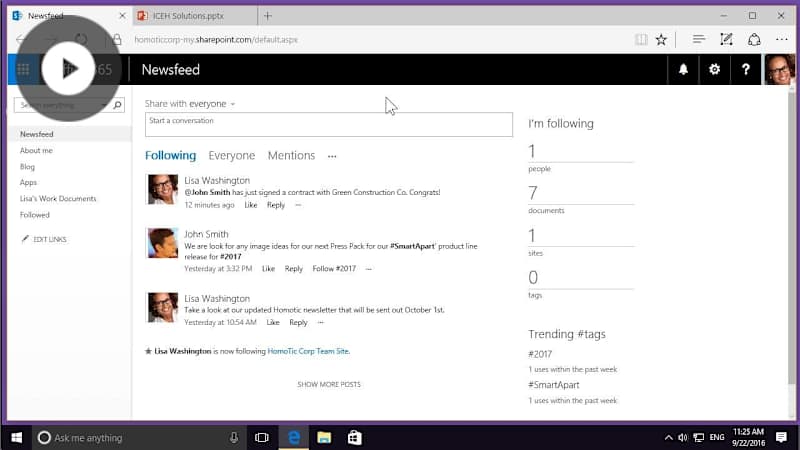Open the #SmartApart hashtag in post
Screen dimensions: 800x450
[412, 246]
